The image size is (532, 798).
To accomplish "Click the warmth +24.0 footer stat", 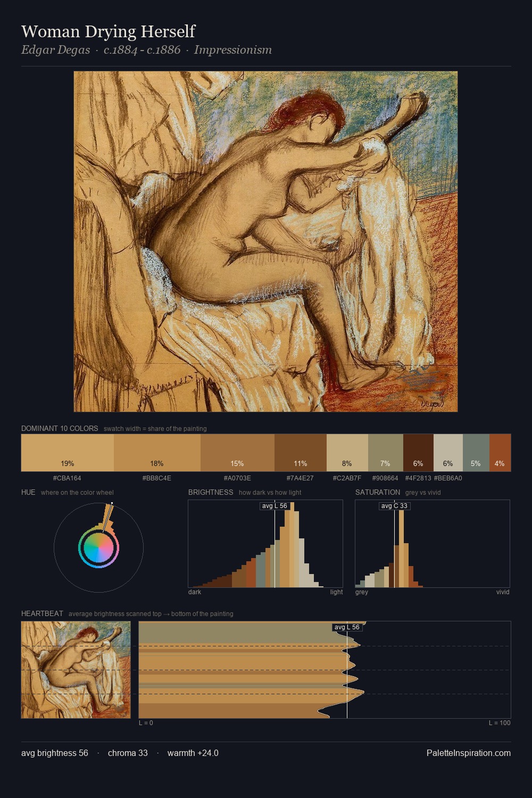I will [x=193, y=753].
